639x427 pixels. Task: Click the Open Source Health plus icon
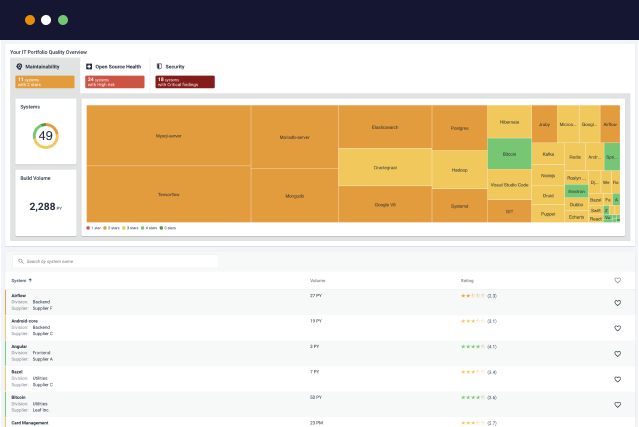89,66
